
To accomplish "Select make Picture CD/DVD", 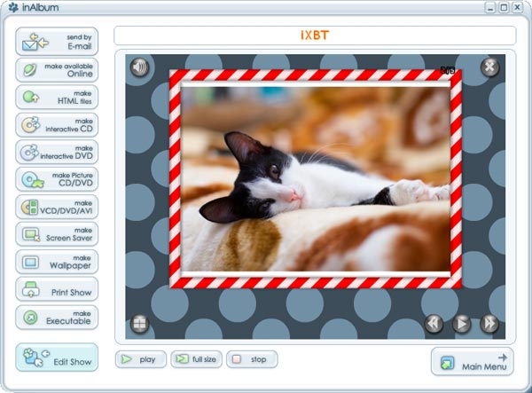I will (x=57, y=179).
